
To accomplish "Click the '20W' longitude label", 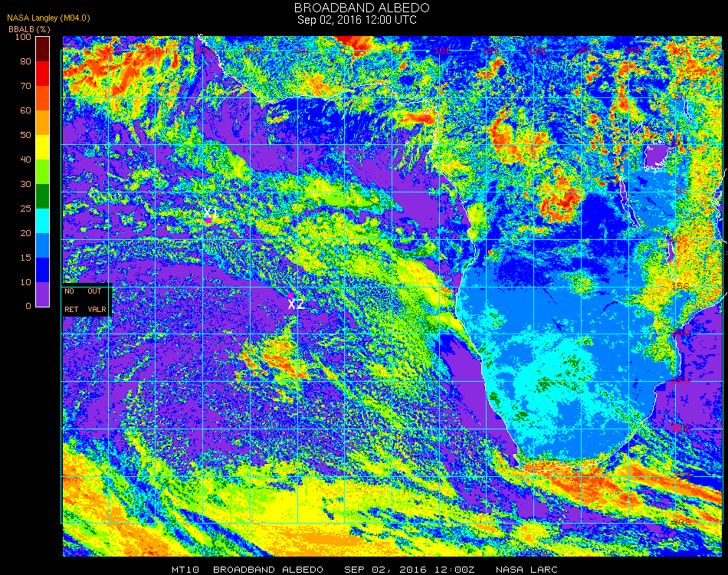I will pyautogui.click(x=158, y=51).
